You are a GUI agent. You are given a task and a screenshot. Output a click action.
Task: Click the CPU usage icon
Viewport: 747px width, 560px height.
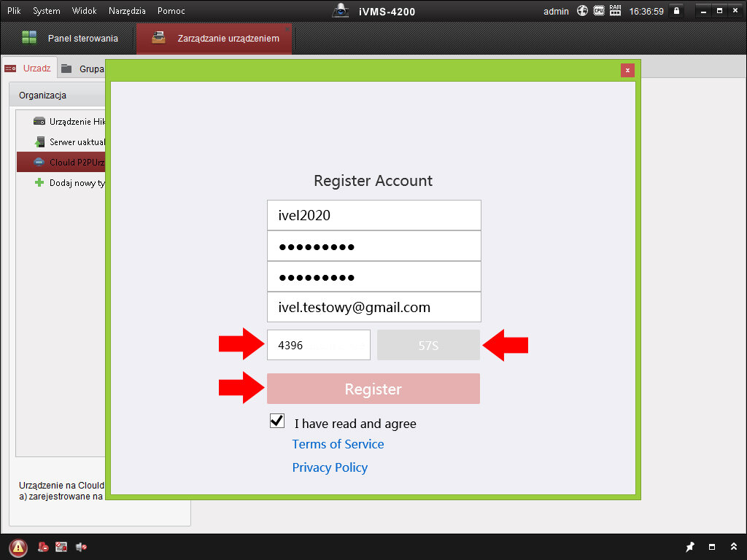[x=599, y=11]
